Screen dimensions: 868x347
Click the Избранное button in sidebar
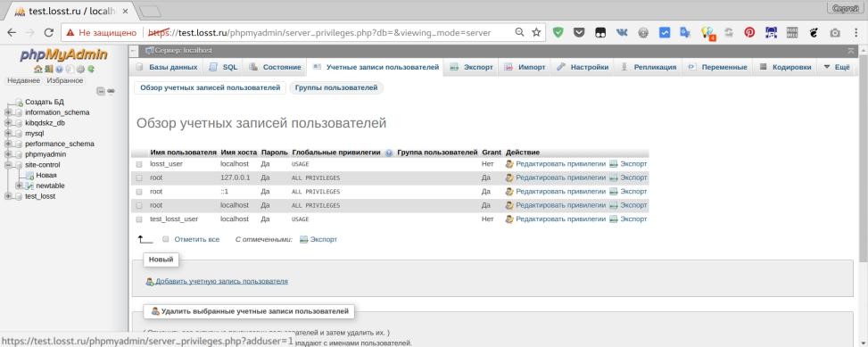tap(65, 81)
